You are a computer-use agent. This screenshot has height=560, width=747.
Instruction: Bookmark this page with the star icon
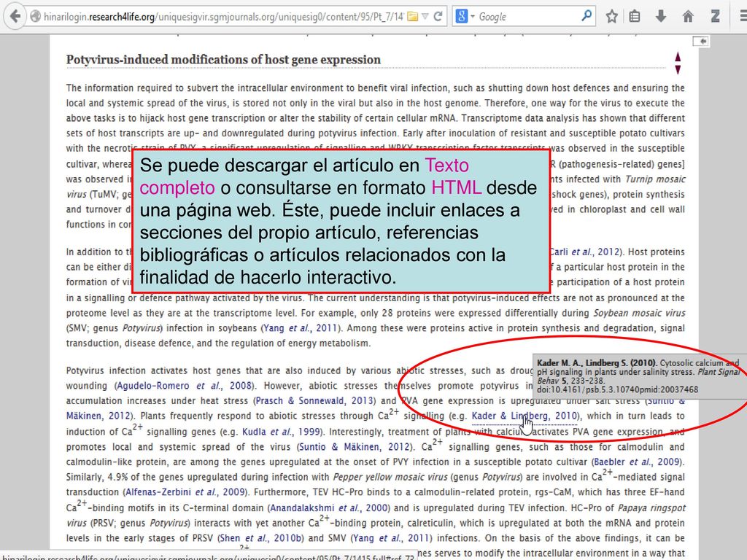coord(612,17)
